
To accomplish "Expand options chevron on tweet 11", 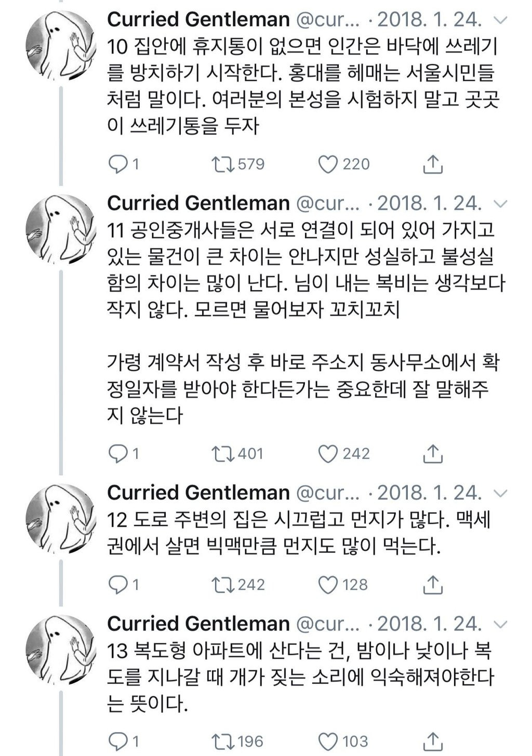I will pos(500,204).
